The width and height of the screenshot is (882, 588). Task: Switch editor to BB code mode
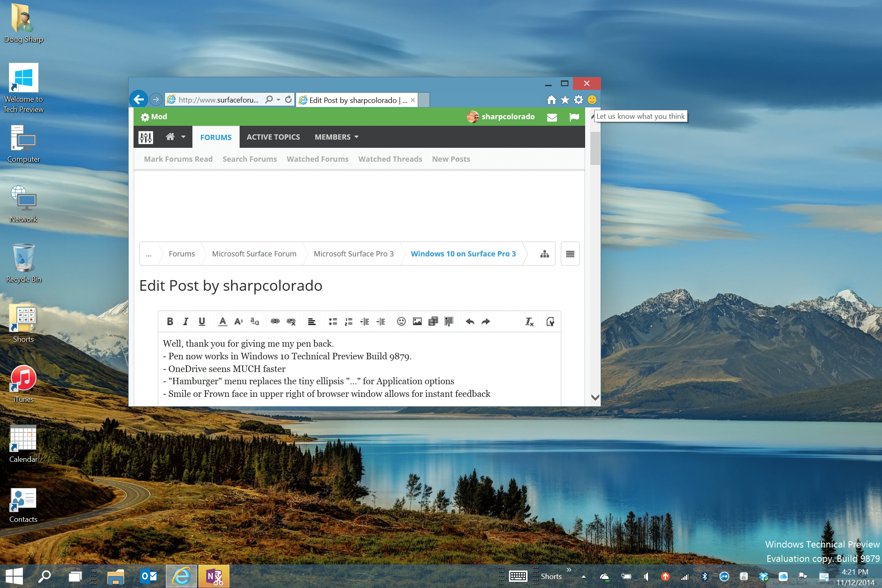coord(550,322)
